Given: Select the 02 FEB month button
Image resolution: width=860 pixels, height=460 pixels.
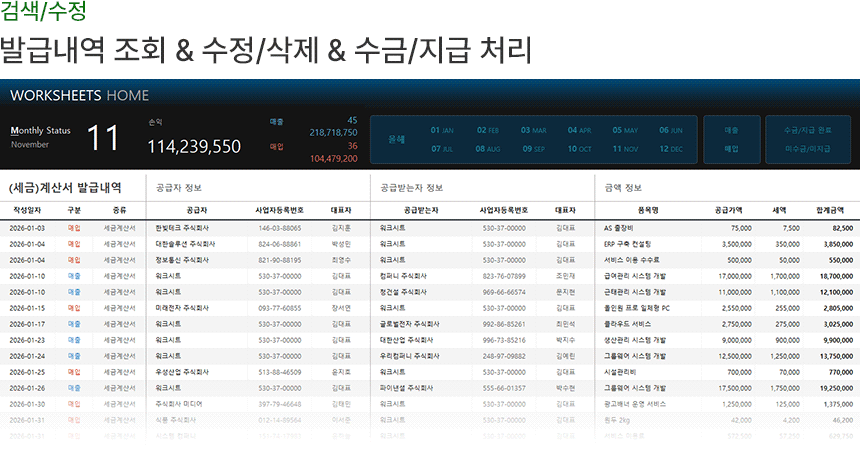Looking at the screenshot, I should [487, 130].
